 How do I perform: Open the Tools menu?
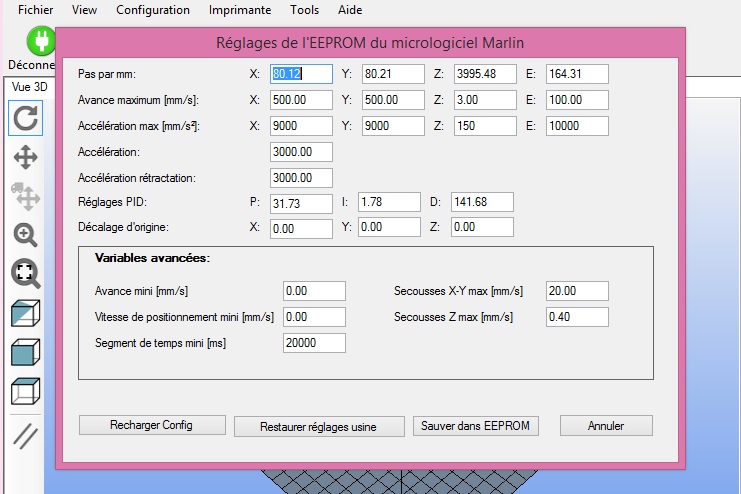304,10
